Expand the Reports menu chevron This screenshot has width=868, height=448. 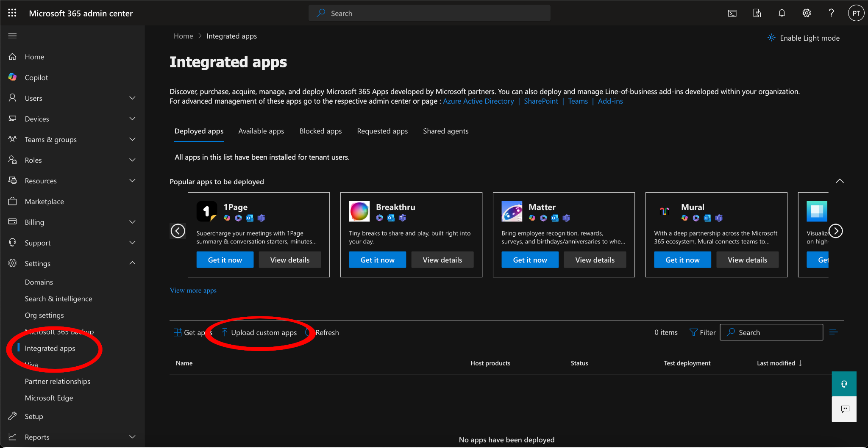(132, 437)
